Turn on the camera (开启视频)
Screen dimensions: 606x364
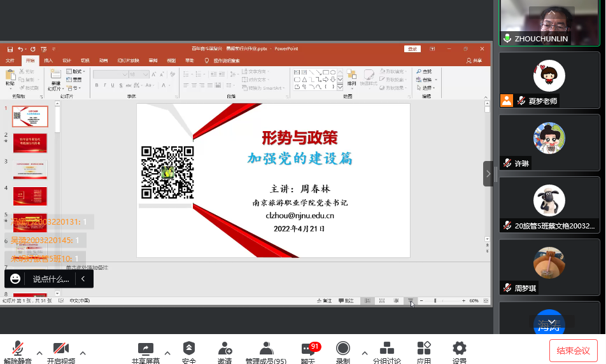click(60, 348)
